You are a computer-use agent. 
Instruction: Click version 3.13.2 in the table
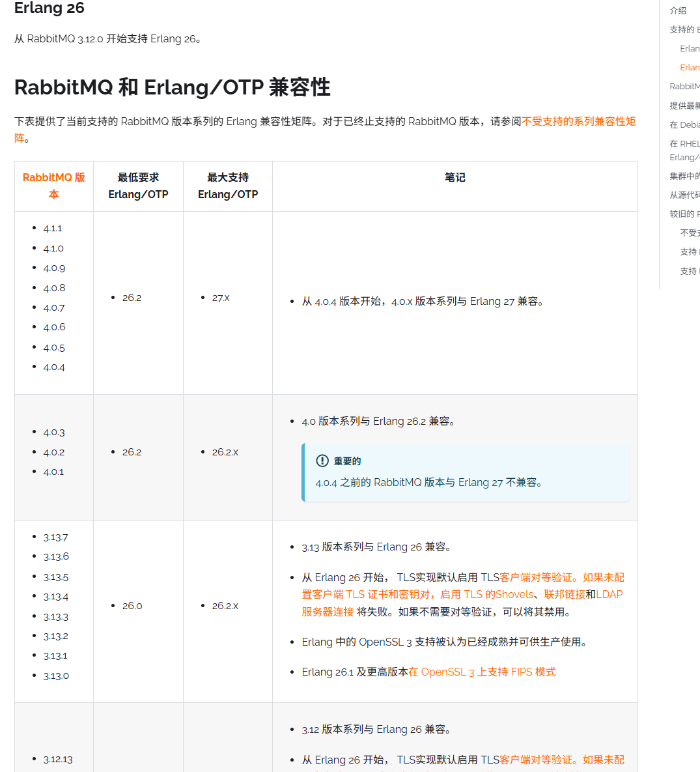[x=55, y=636]
